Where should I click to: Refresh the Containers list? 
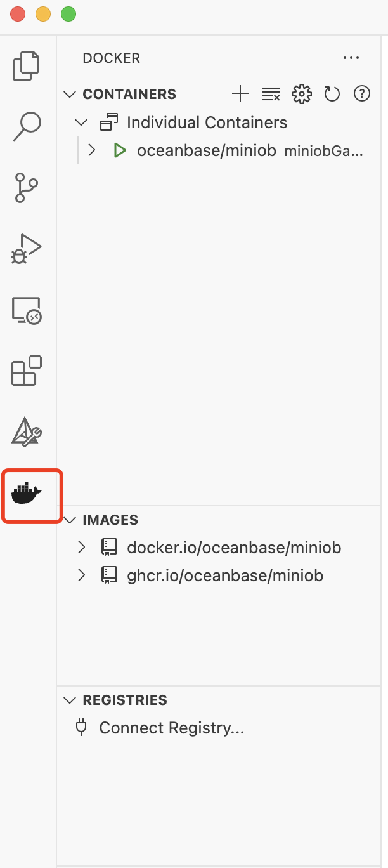332,93
